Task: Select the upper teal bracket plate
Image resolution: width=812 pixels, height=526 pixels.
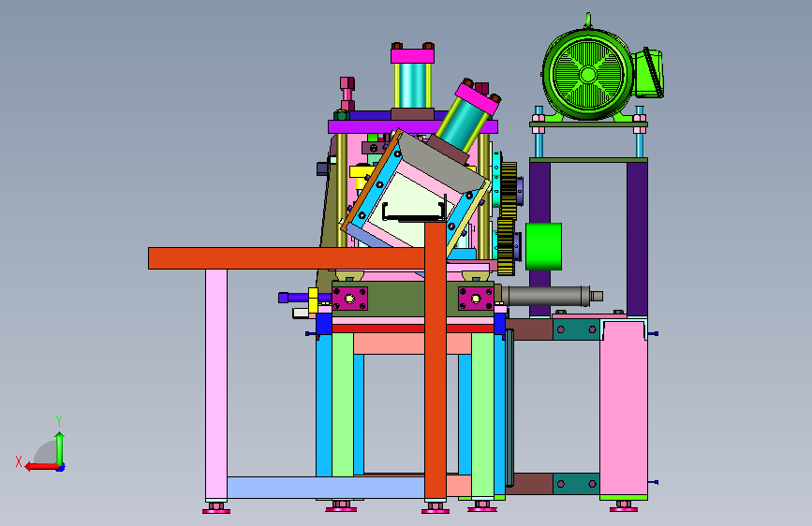Action: pos(576,329)
